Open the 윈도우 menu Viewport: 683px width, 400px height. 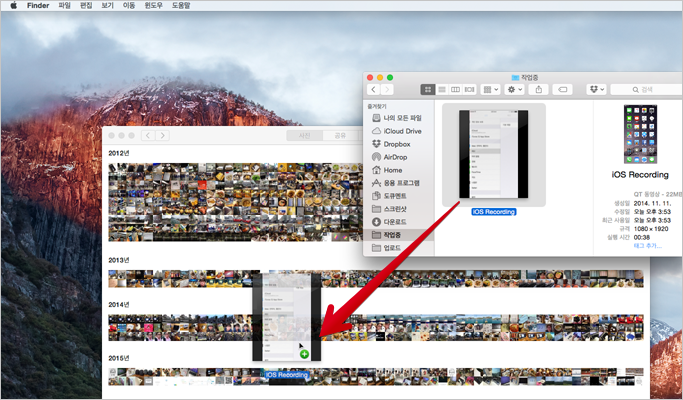153,6
